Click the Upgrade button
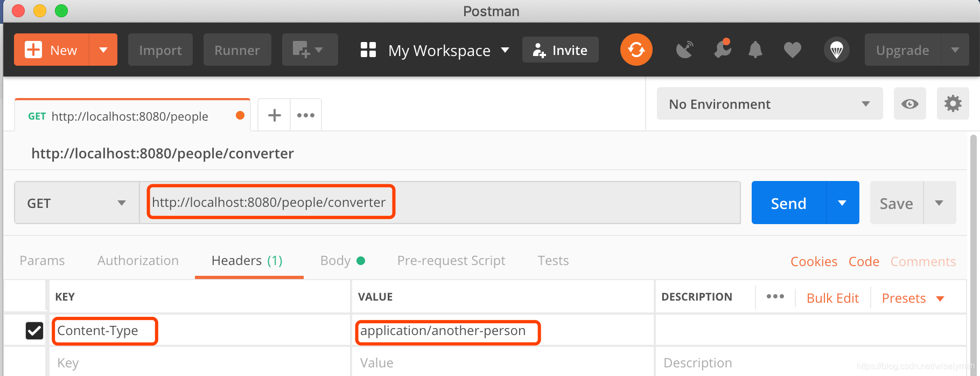 902,50
